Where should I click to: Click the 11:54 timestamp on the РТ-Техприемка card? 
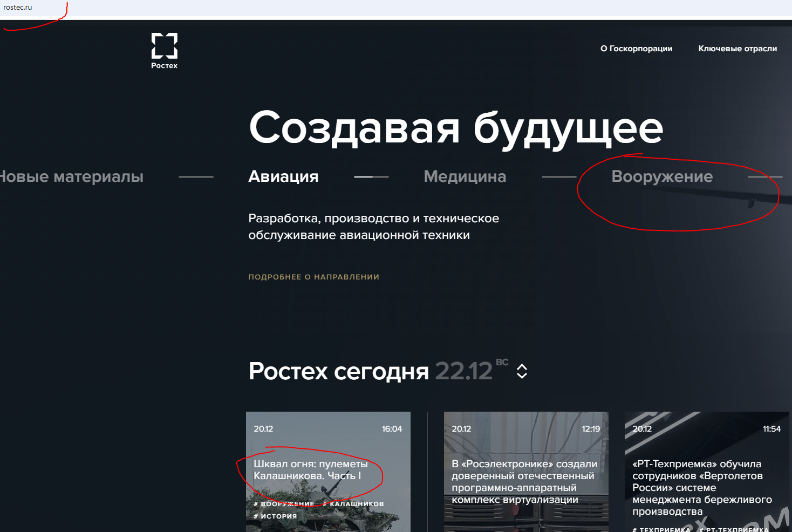[x=771, y=429]
